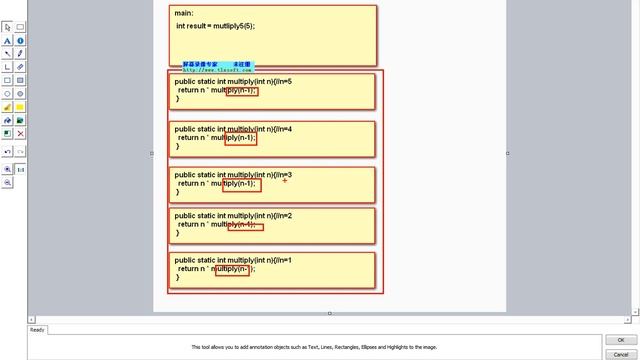Click the image's left-middle resize handle
The width and height of the screenshot is (640, 360).
click(152, 153)
